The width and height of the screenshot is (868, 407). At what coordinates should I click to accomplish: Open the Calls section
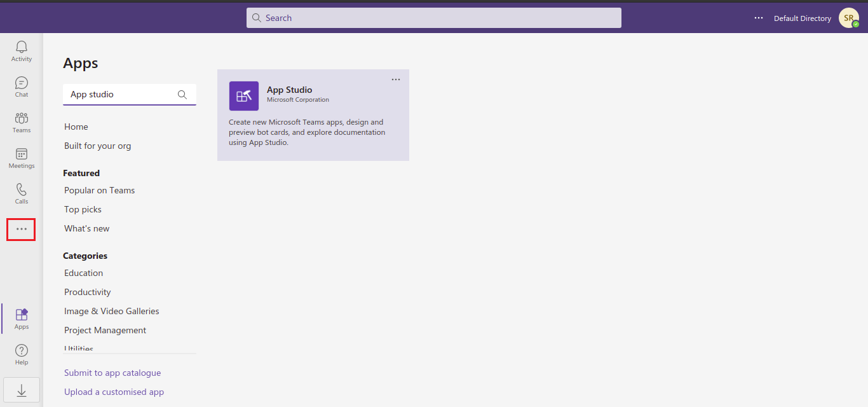[22, 193]
